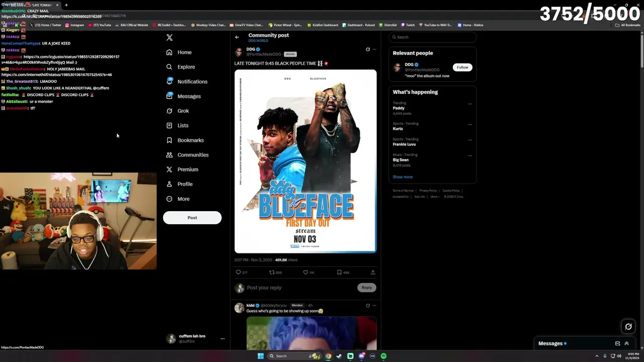This screenshot has width=644, height=362.
Task: Open the Blueface First Day Out poster image
Action: click(x=305, y=161)
